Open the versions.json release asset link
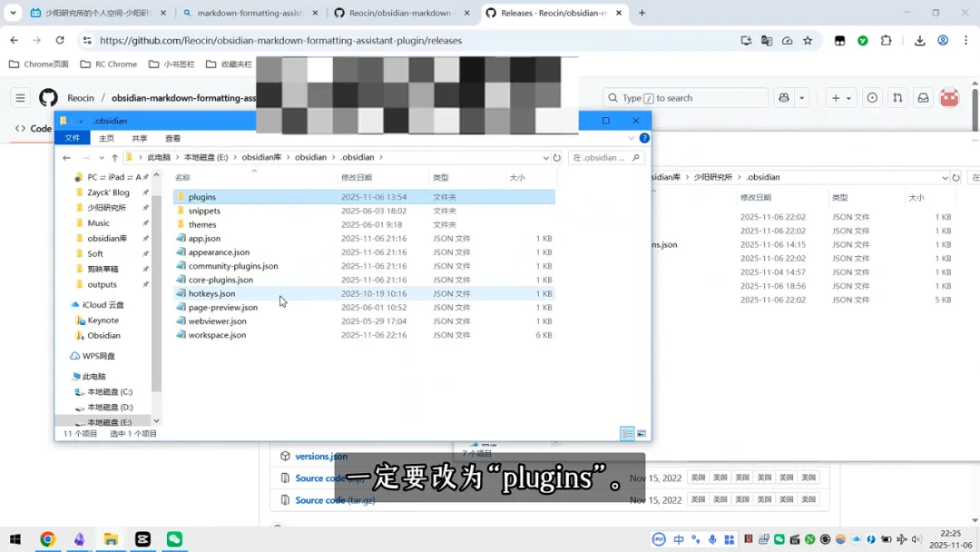 [320, 456]
